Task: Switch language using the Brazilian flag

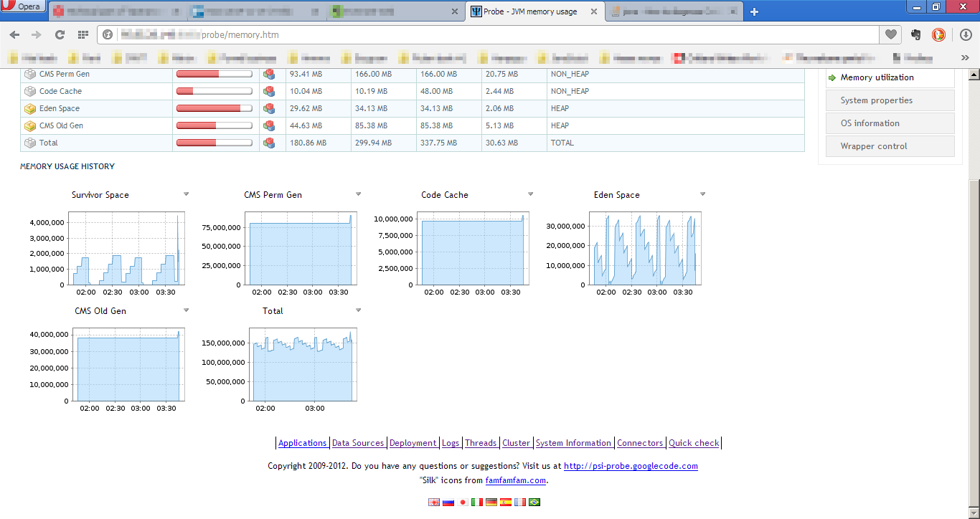Action: pyautogui.click(x=534, y=503)
